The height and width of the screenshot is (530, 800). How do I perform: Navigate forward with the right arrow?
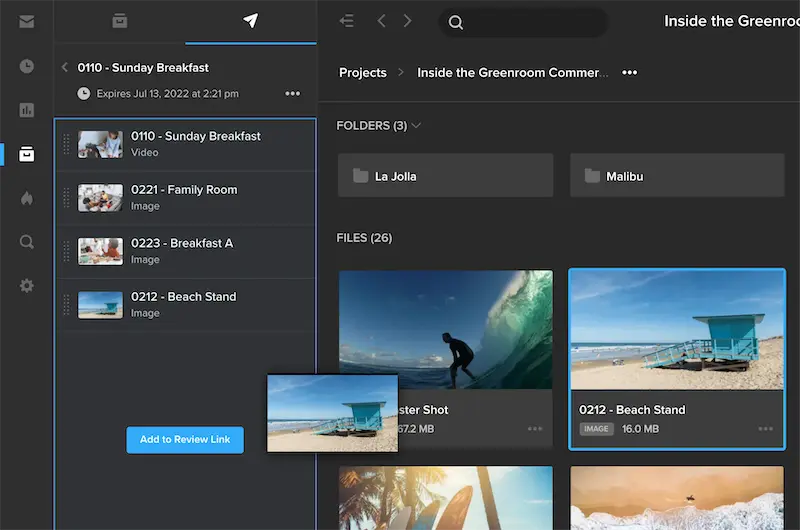point(407,21)
